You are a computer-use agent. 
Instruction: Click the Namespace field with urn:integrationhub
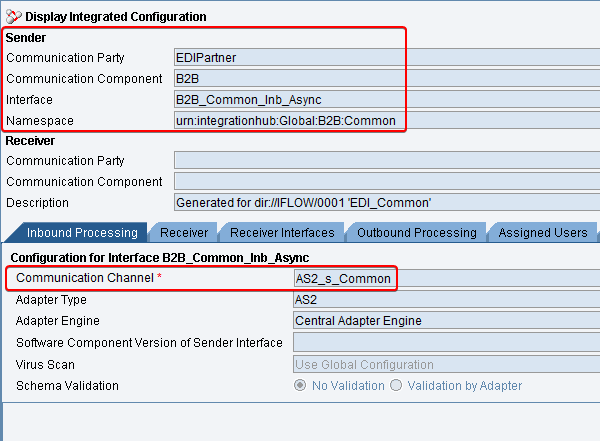(x=387, y=121)
